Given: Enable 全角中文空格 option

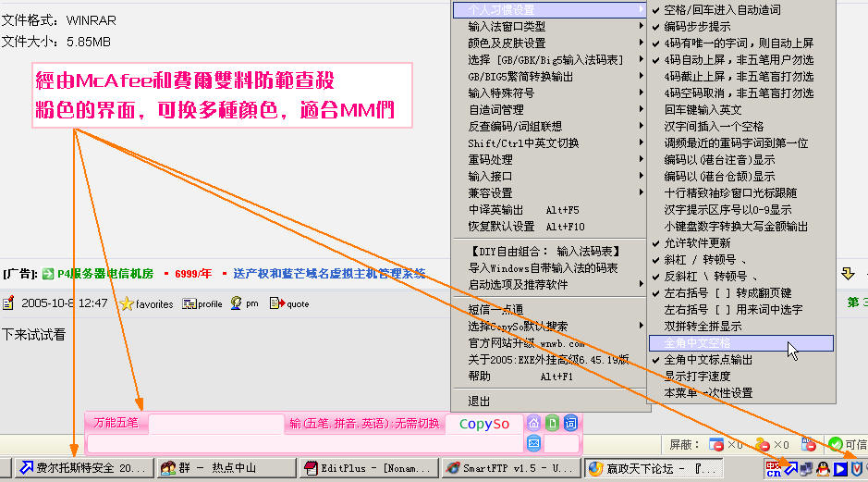Looking at the screenshot, I should coord(741,343).
